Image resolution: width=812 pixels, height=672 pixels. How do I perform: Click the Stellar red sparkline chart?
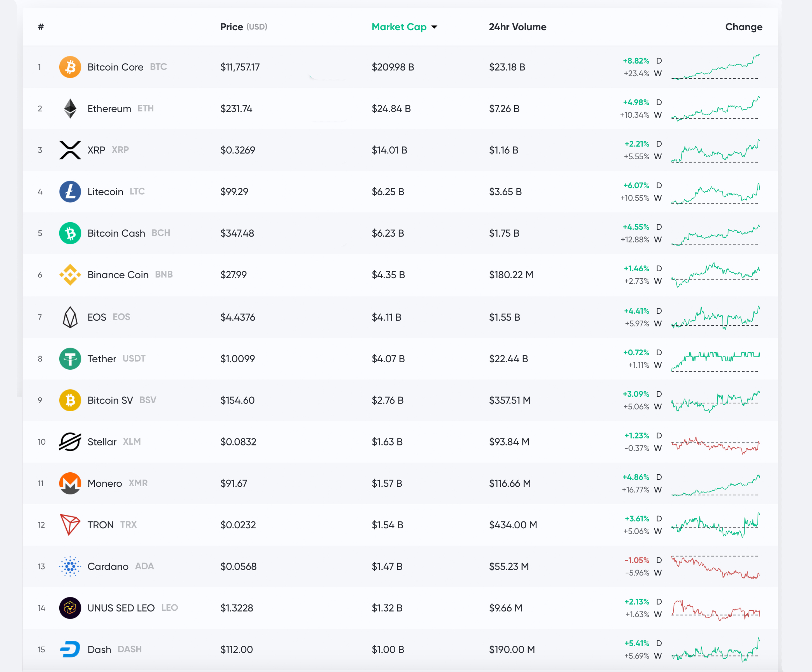tap(715, 445)
